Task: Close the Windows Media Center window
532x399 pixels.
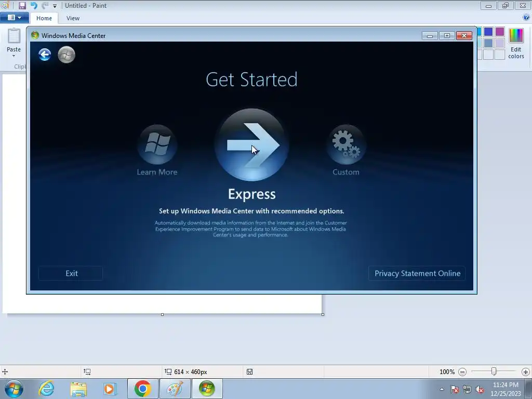Action: [464, 36]
